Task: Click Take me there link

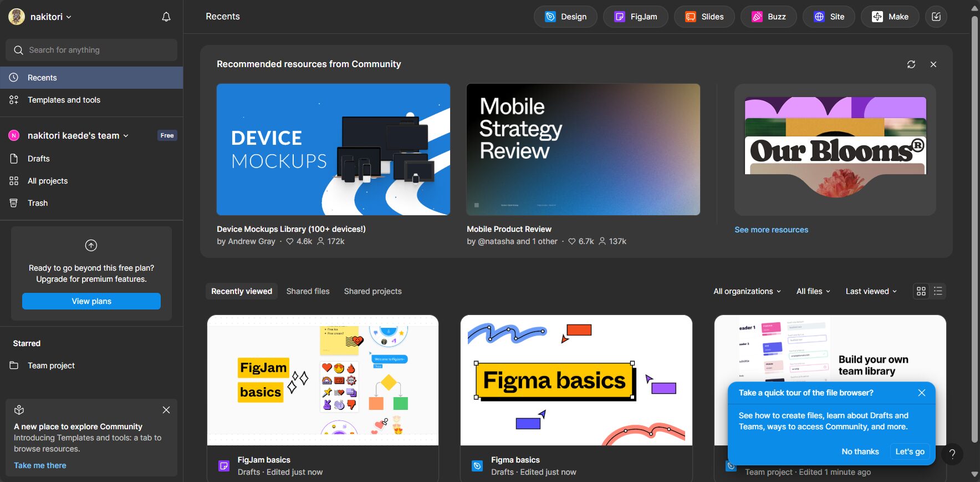Action: [40, 465]
